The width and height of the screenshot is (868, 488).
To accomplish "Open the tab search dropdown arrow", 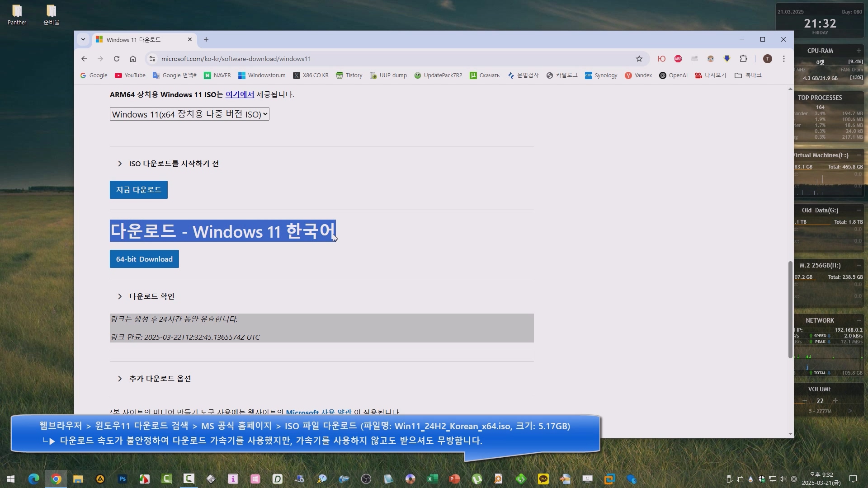I will pyautogui.click(x=83, y=40).
